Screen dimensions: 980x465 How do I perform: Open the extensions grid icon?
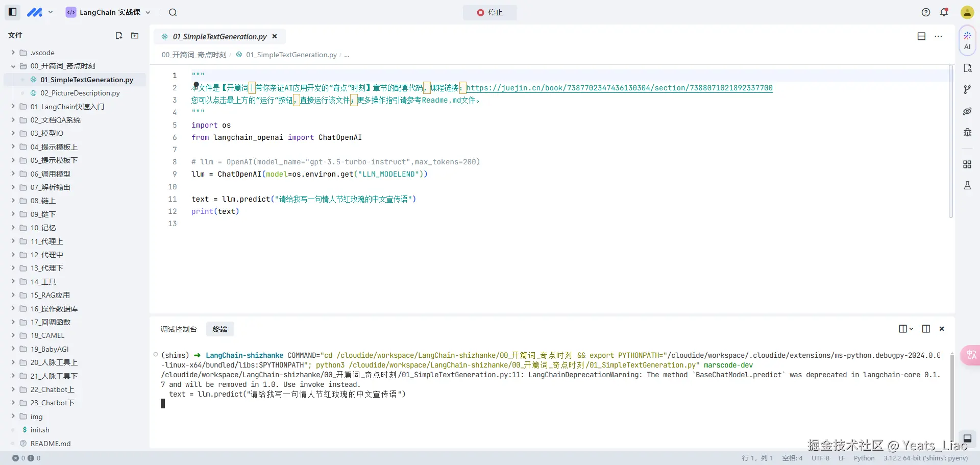tap(967, 164)
